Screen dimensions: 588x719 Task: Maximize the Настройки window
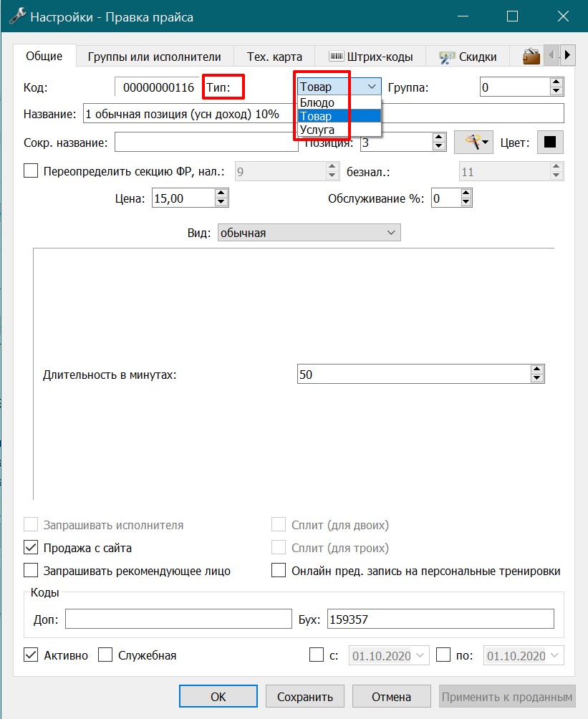click(512, 16)
